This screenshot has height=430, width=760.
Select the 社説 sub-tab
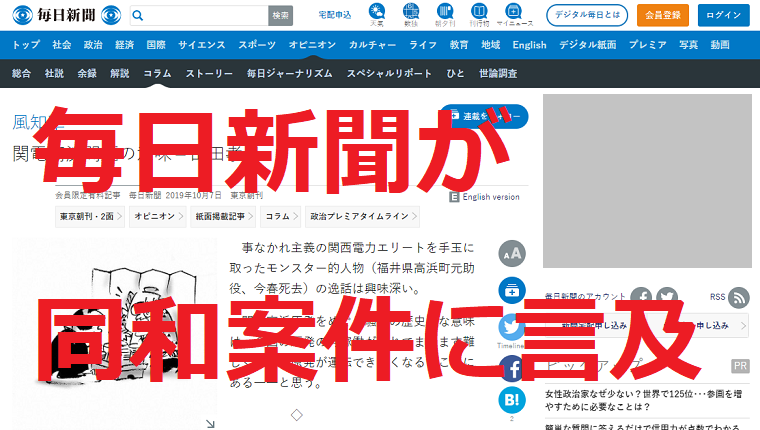[x=54, y=74]
